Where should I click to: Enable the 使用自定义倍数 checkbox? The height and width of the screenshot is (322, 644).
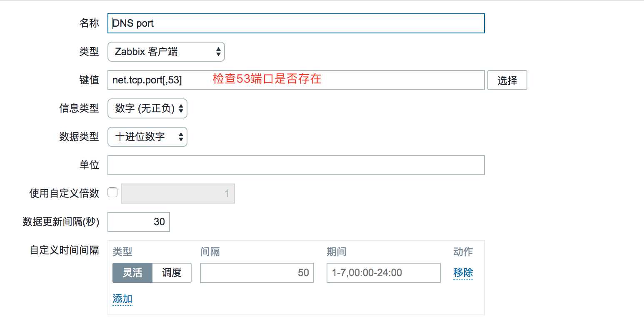(112, 193)
